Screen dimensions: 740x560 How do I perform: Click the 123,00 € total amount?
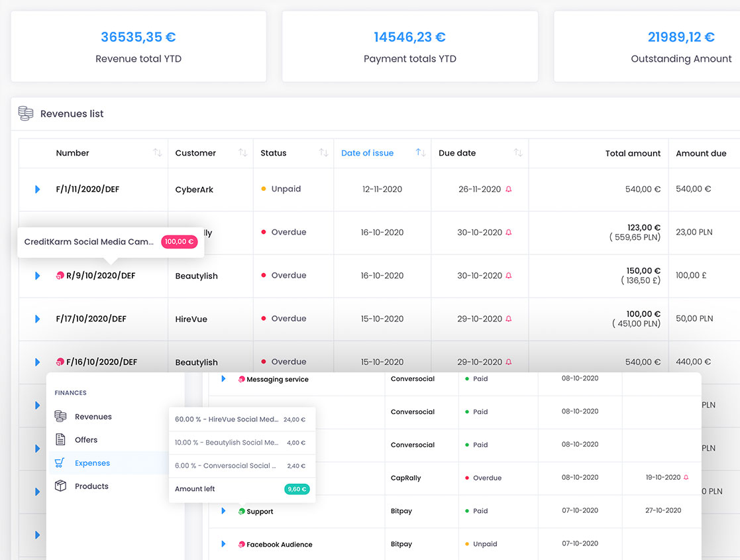click(x=644, y=227)
